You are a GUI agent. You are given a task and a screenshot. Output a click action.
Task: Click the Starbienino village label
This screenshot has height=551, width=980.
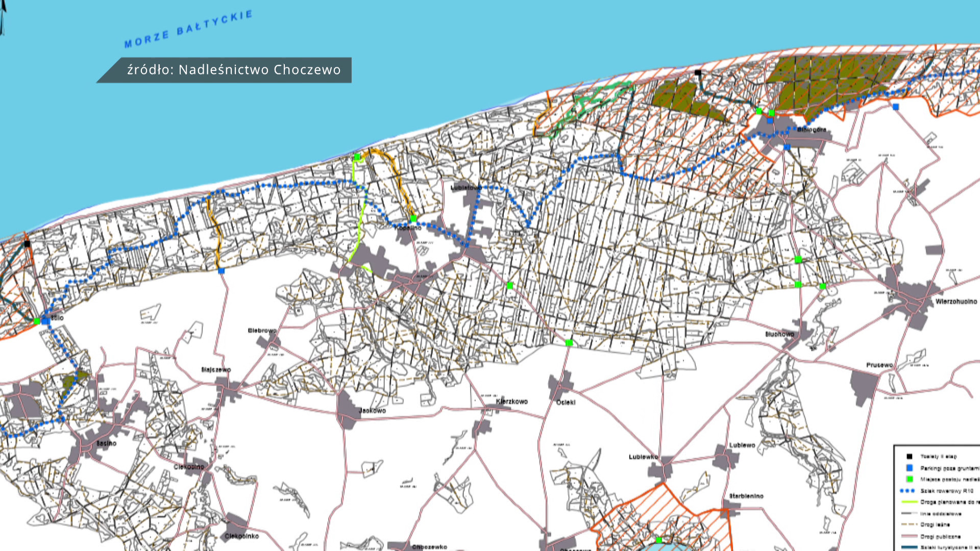pos(746,496)
